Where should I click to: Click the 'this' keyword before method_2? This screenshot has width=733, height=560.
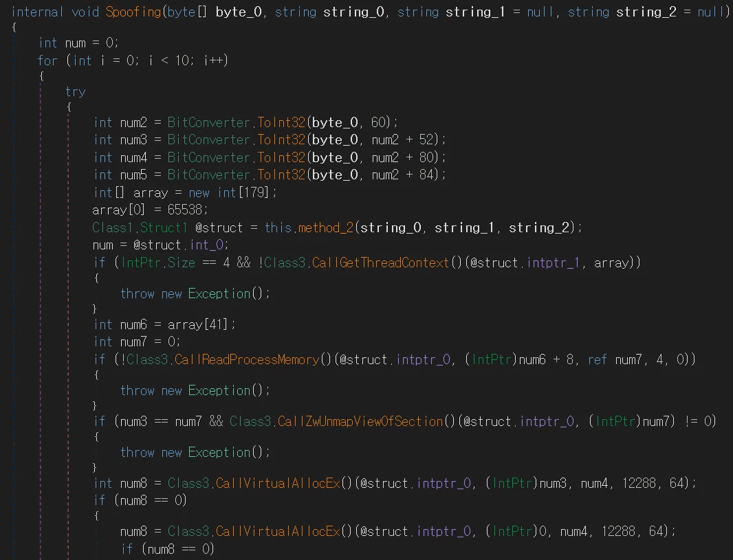(278, 227)
